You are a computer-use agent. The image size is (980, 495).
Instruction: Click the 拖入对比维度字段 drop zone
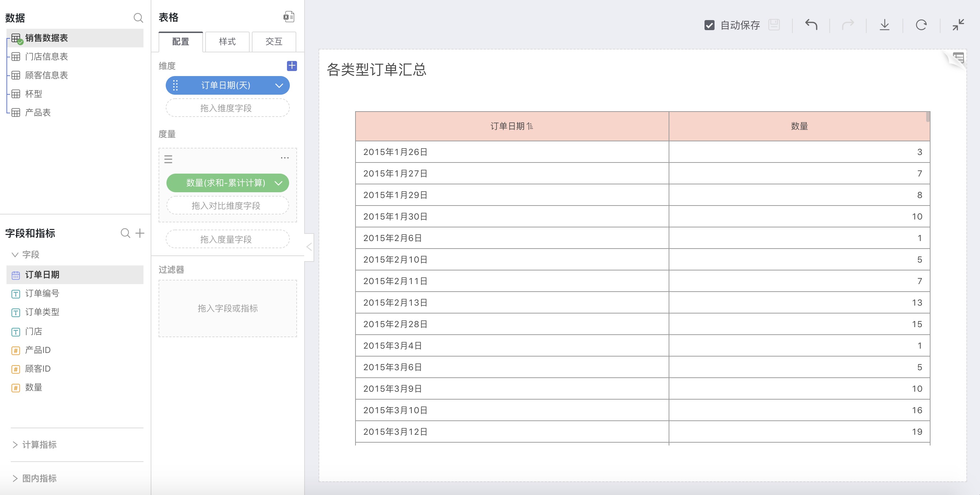(227, 206)
